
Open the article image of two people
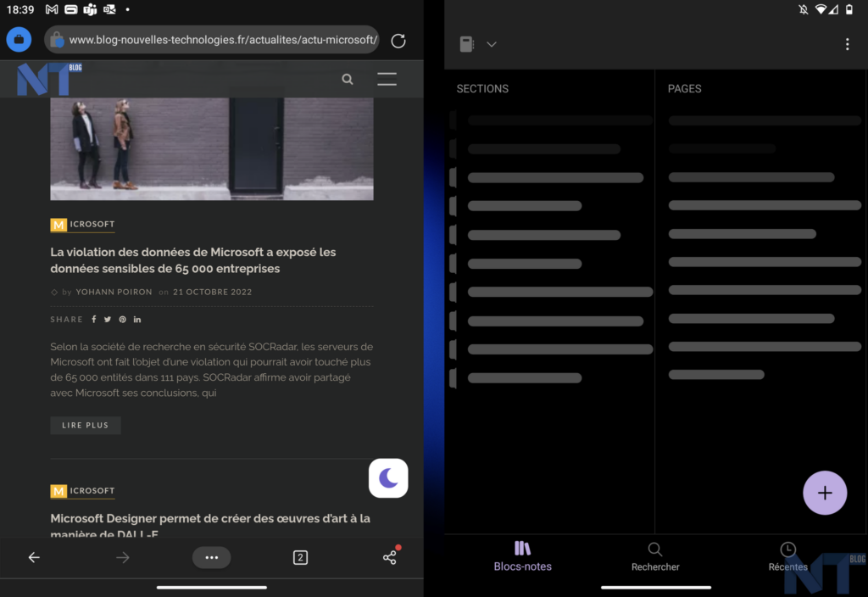(x=211, y=149)
